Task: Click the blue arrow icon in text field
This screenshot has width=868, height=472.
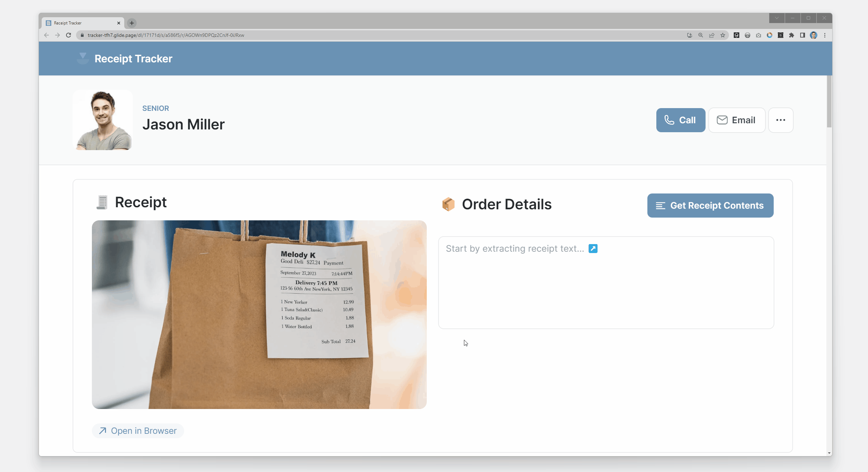Action: tap(593, 249)
